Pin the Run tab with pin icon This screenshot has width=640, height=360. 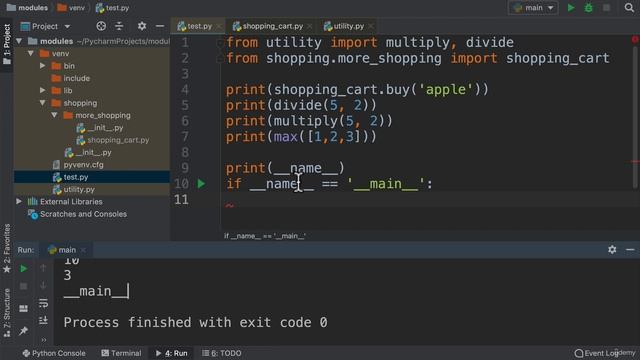pos(24,331)
